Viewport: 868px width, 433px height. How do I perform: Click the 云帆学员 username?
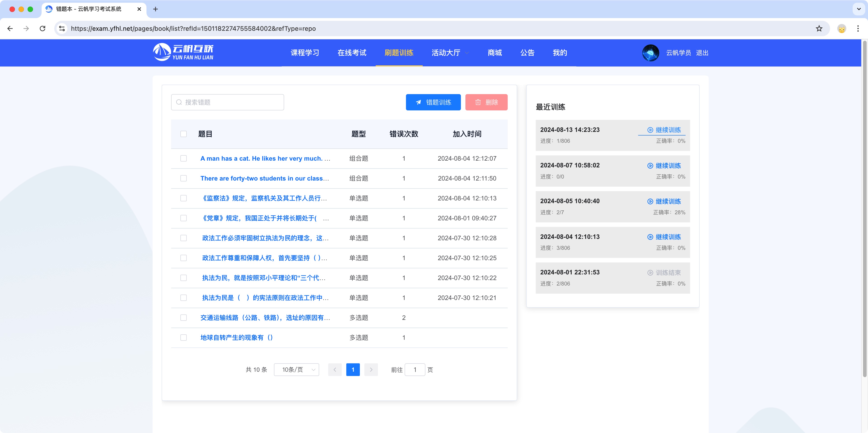[678, 53]
